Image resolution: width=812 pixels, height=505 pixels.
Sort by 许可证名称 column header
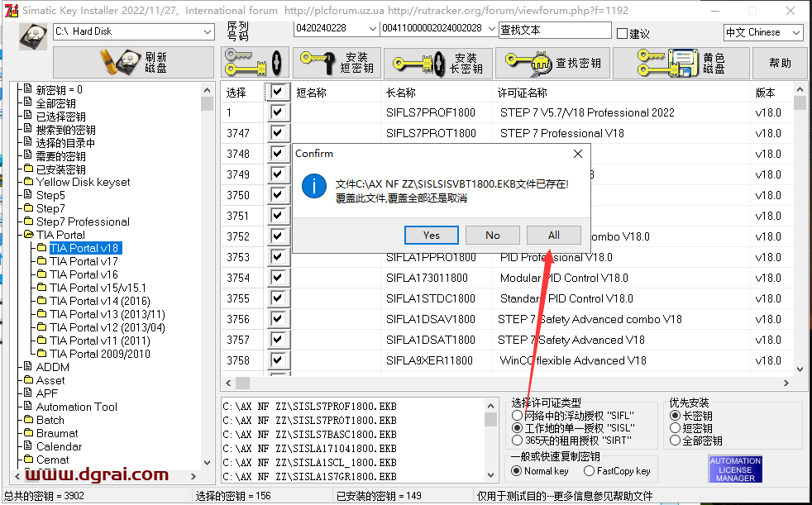coord(522,93)
